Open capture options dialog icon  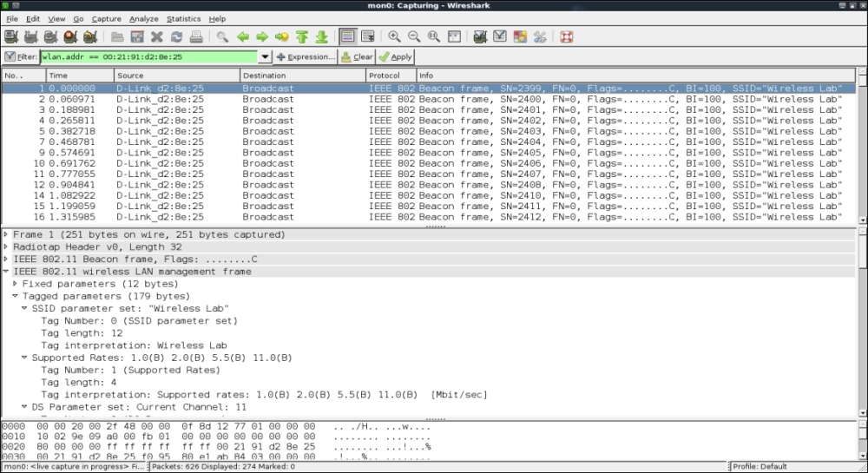pos(31,37)
